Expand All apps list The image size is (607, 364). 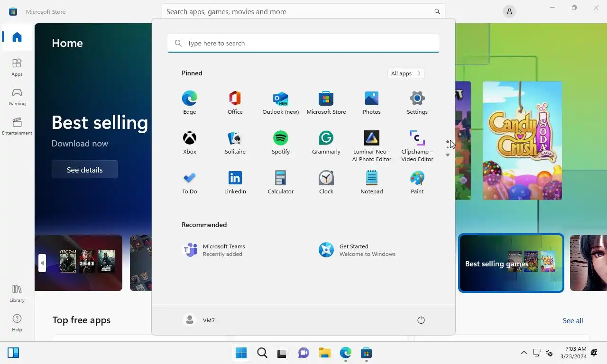click(x=406, y=73)
